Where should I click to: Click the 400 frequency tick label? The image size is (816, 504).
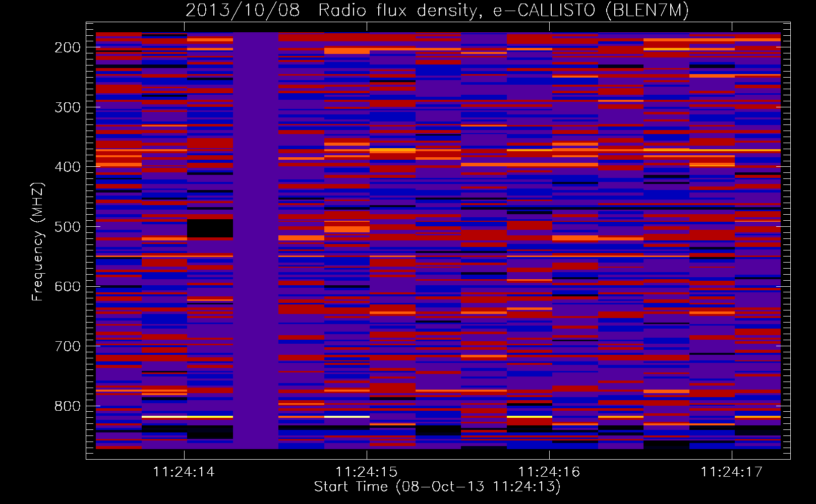click(x=68, y=167)
